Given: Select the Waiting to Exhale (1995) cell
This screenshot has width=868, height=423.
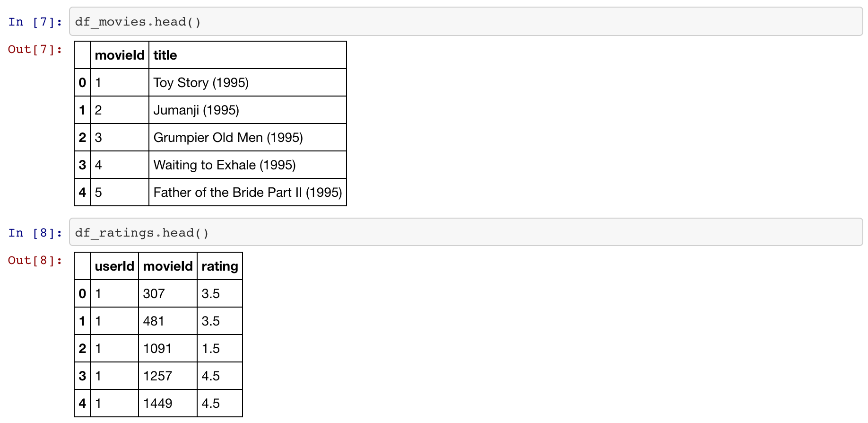Looking at the screenshot, I should 248,165.
